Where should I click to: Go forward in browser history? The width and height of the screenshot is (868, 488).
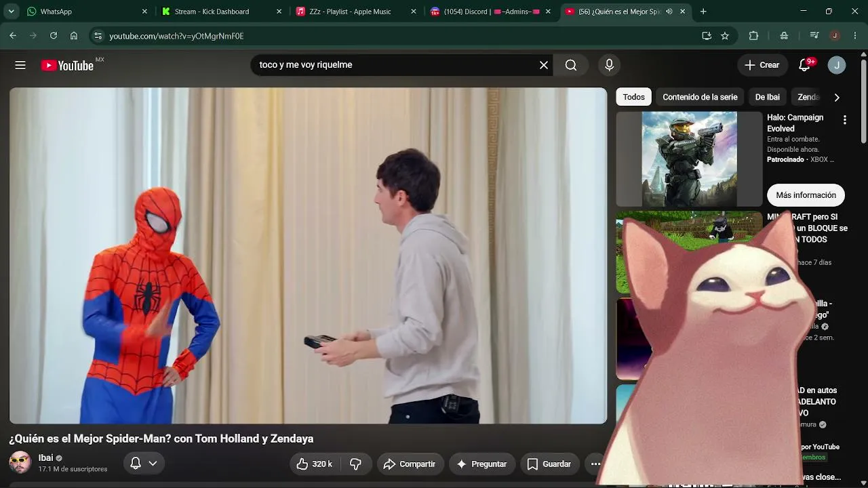coord(33,36)
